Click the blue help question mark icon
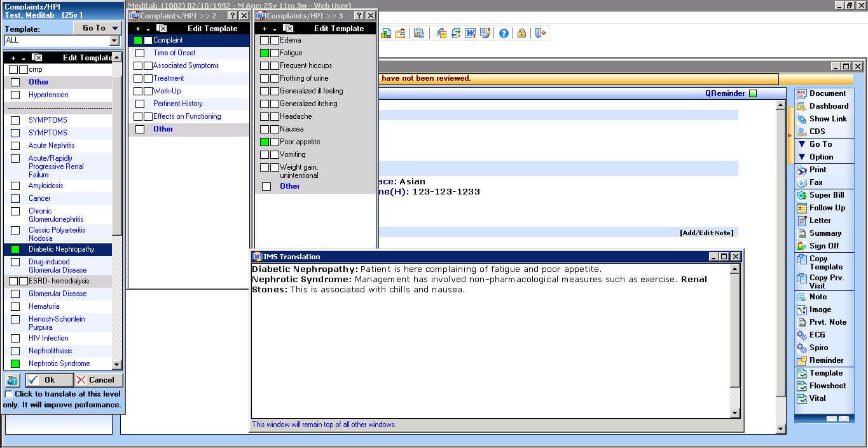This screenshot has width=868, height=448. tap(504, 33)
